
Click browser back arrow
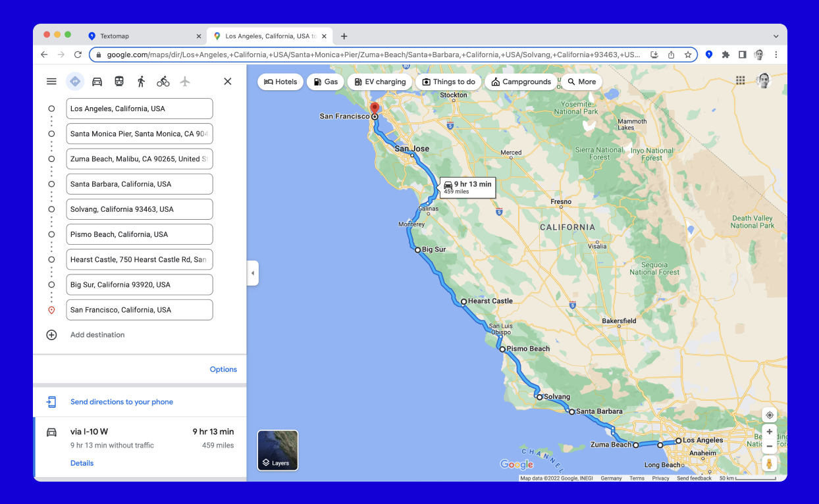coord(44,55)
